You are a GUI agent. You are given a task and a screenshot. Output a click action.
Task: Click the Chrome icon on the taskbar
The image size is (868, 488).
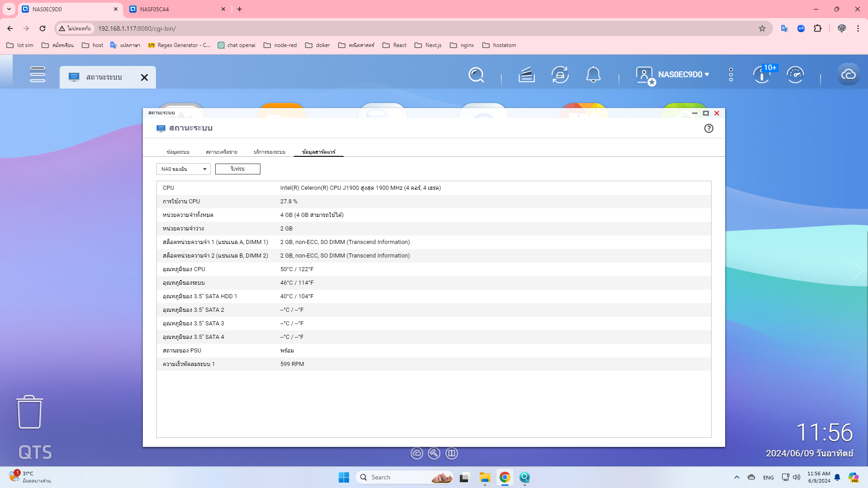505,477
